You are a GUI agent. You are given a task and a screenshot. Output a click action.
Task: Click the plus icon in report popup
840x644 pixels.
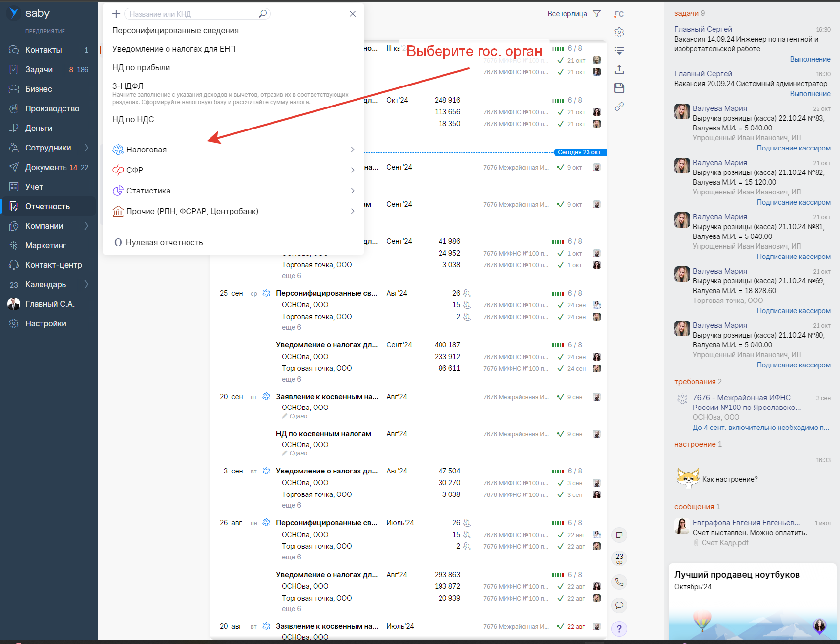click(116, 14)
